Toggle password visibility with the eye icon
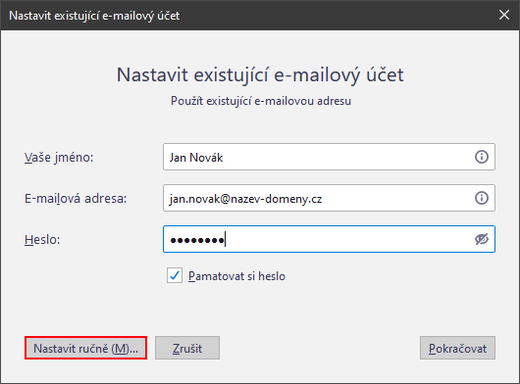Image resolution: width=520 pixels, height=384 pixels. click(481, 239)
